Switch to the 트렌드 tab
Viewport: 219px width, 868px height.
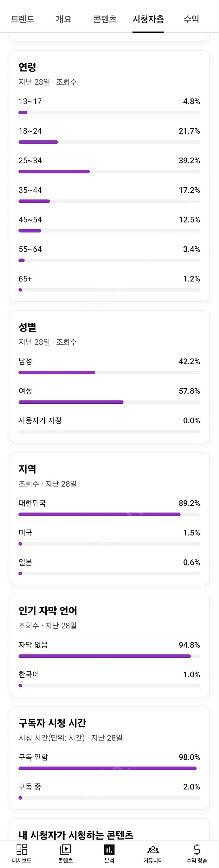[24, 19]
